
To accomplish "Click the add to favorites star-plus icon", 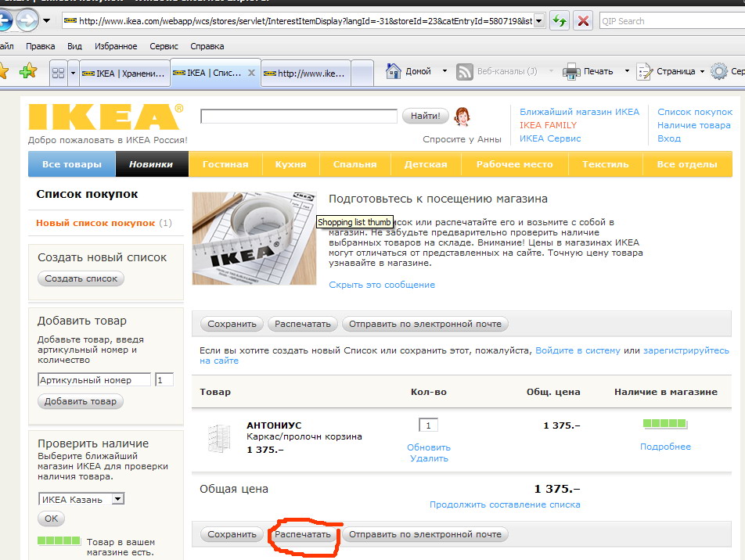I will (x=28, y=71).
